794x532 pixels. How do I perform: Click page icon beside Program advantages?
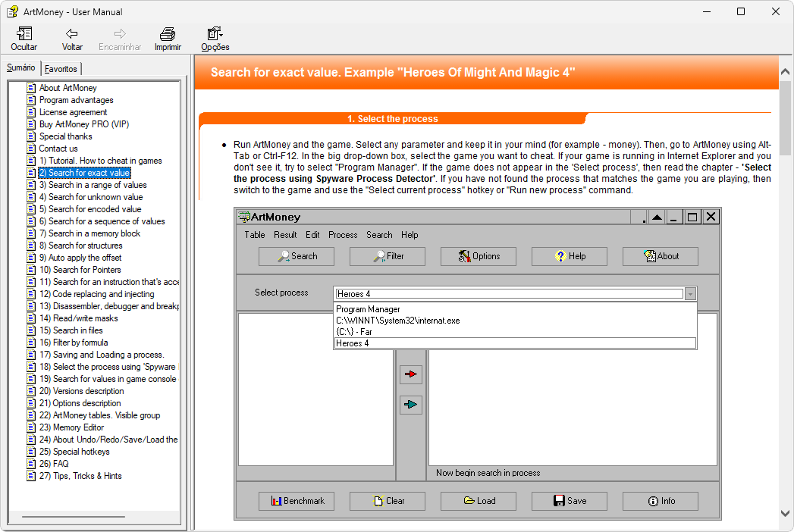click(x=31, y=100)
